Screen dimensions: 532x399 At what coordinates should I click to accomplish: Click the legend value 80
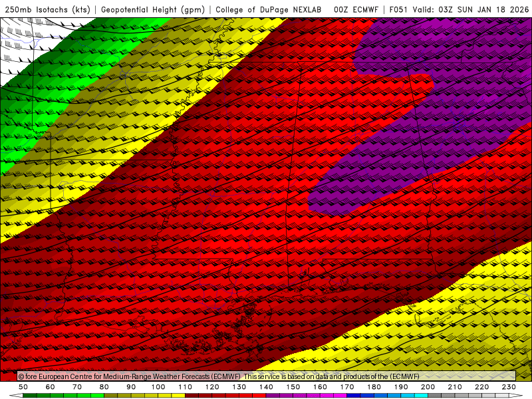tap(104, 387)
